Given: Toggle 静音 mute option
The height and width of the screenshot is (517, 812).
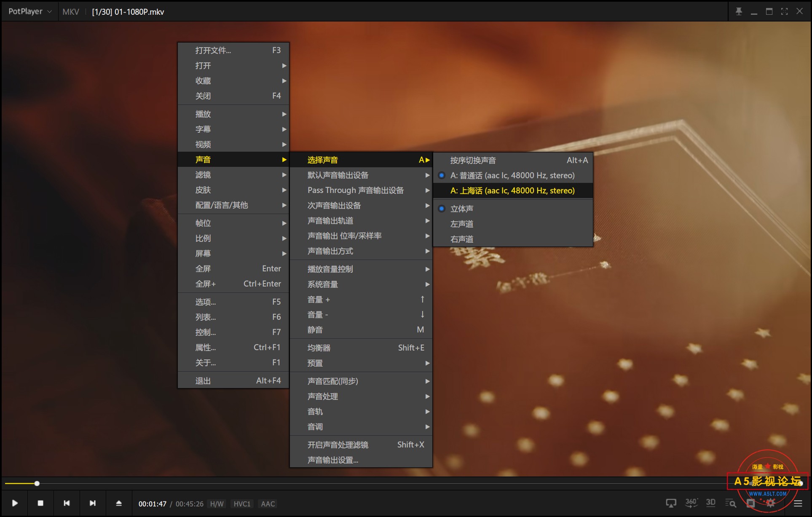Looking at the screenshot, I should click(x=361, y=329).
